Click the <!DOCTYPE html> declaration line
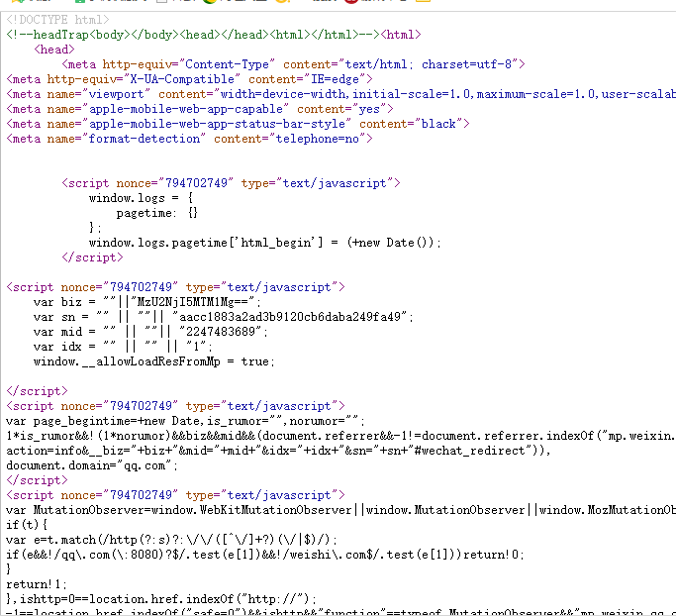Image resolution: width=676 pixels, height=616 pixels. (x=57, y=20)
